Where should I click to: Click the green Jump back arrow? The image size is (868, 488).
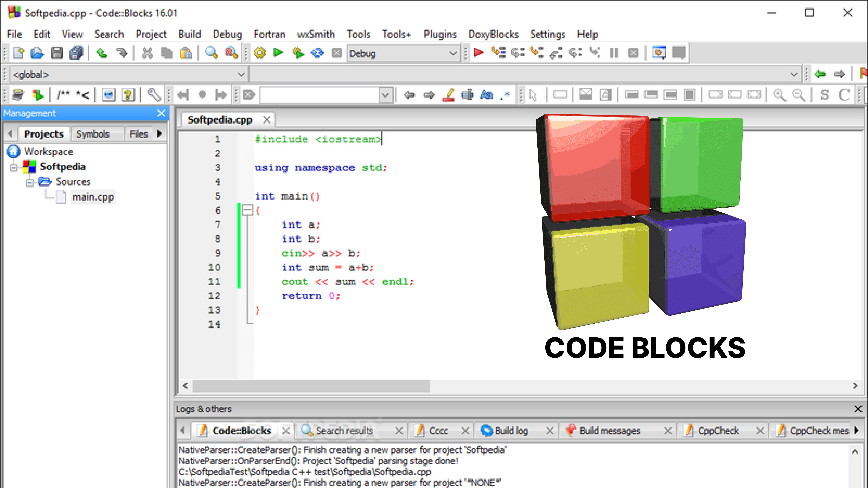[x=820, y=74]
